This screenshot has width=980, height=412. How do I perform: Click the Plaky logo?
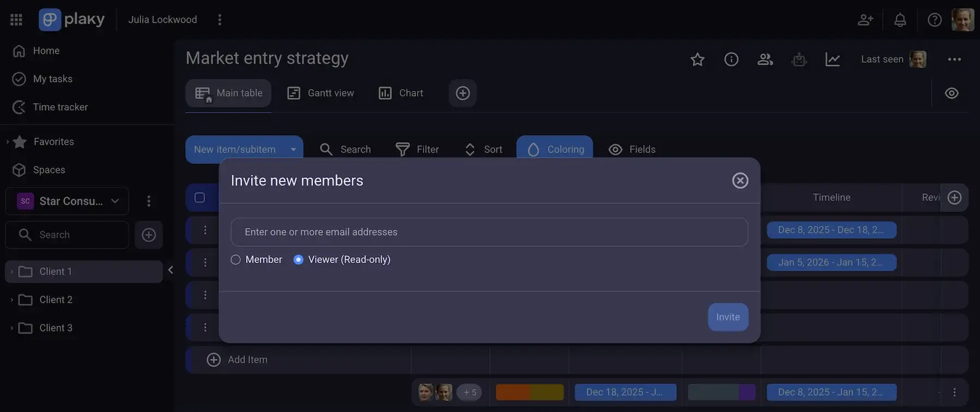coord(71,20)
